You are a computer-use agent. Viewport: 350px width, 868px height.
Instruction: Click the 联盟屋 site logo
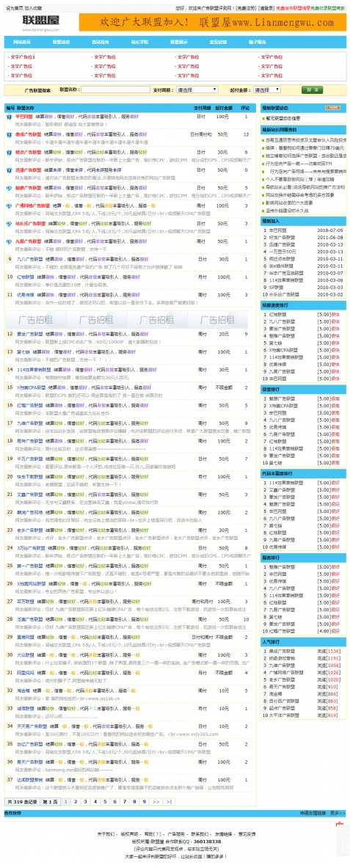pos(41,22)
